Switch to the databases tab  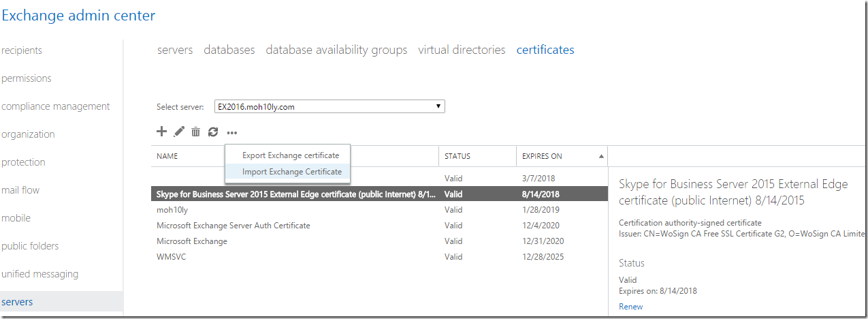tap(229, 50)
